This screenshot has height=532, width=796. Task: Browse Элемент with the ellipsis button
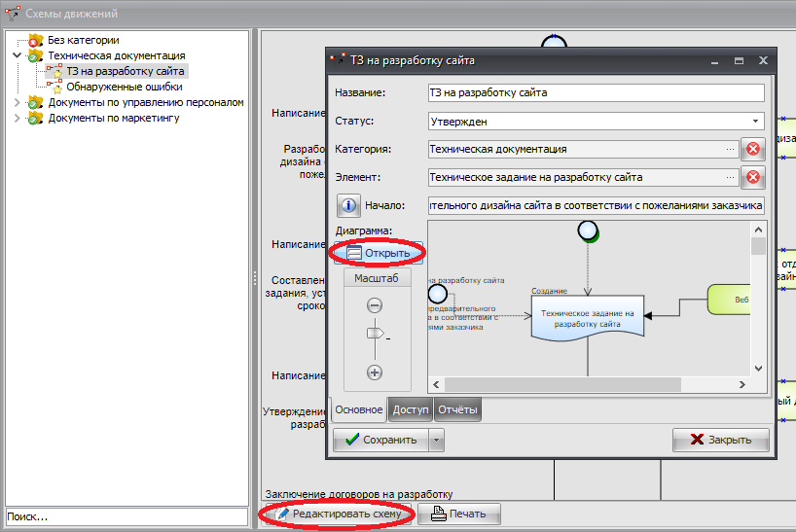730,178
